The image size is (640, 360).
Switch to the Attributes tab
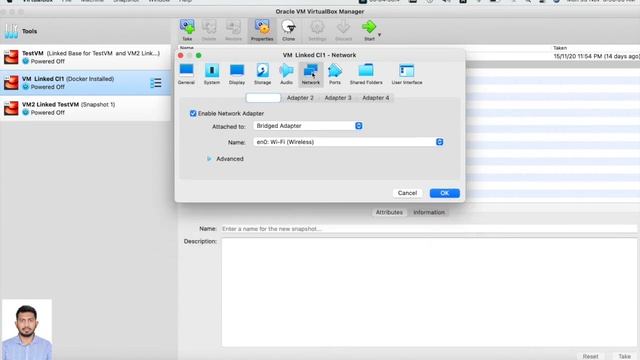(x=389, y=212)
